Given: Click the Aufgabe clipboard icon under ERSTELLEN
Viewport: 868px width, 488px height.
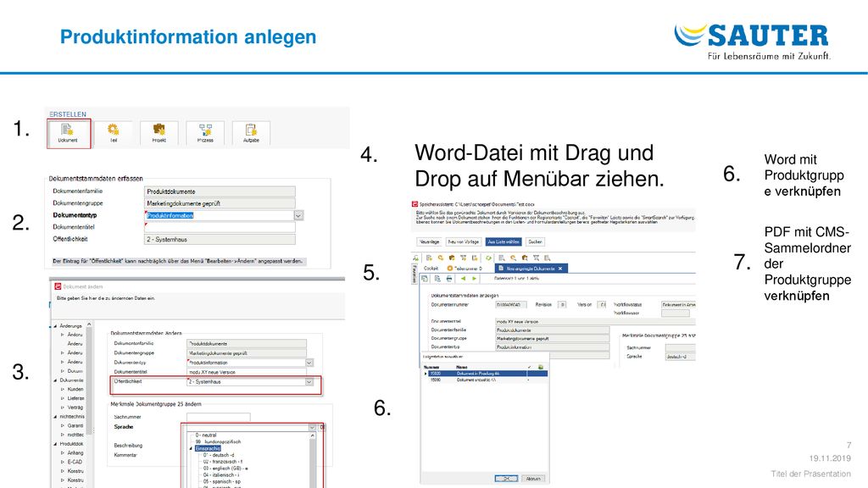Looking at the screenshot, I should (x=251, y=133).
